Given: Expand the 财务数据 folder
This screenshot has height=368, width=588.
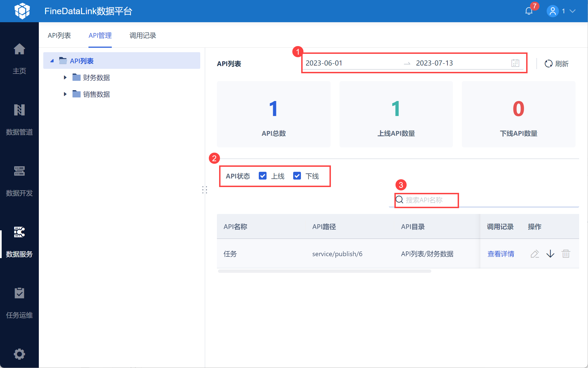Looking at the screenshot, I should (x=65, y=77).
